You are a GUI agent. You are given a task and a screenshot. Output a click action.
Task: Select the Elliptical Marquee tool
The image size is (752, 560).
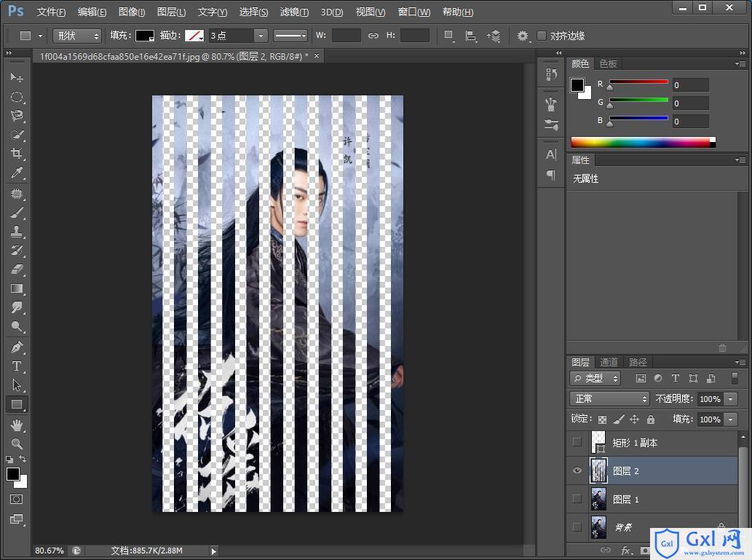coord(17,97)
